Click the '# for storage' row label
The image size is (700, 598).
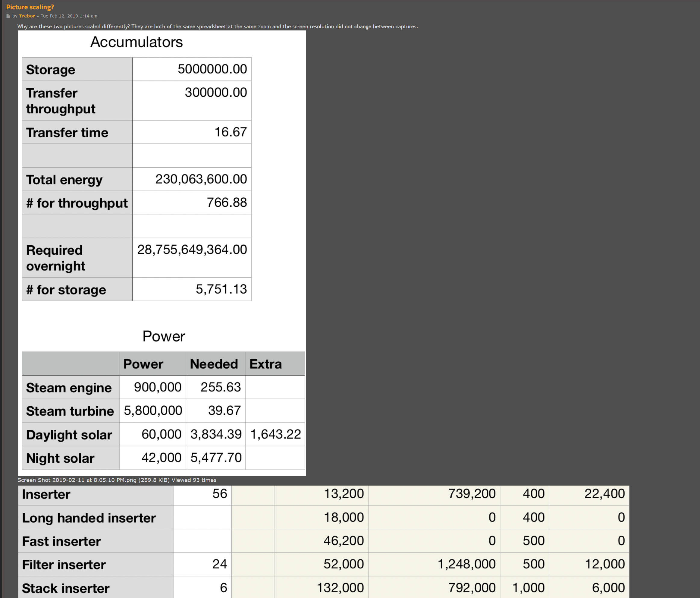click(x=66, y=290)
